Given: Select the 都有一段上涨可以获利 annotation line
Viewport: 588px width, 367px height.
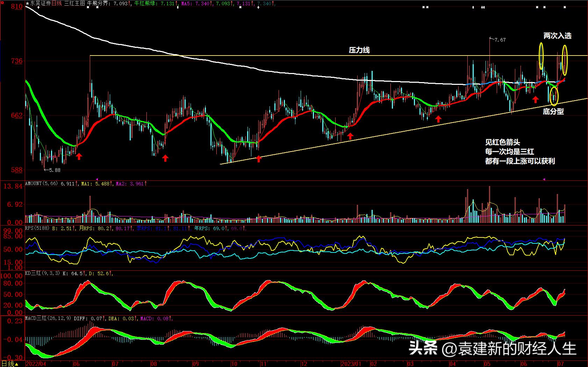Looking at the screenshot, I should tap(520, 161).
